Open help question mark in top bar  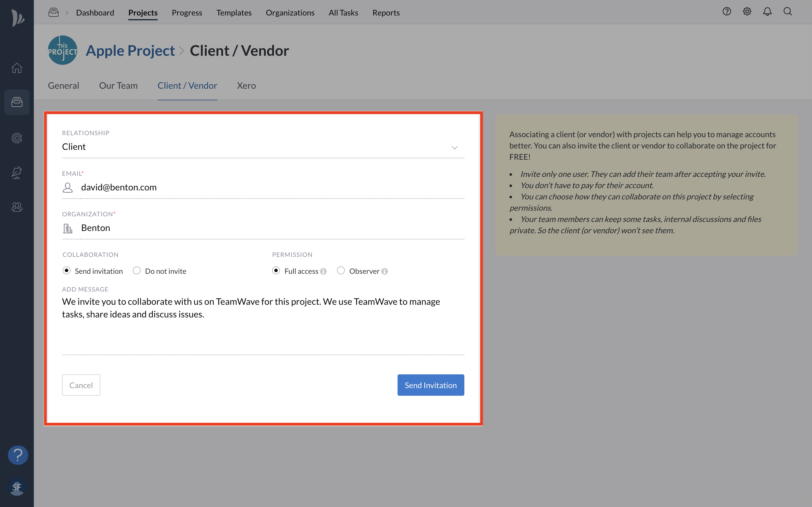click(727, 12)
